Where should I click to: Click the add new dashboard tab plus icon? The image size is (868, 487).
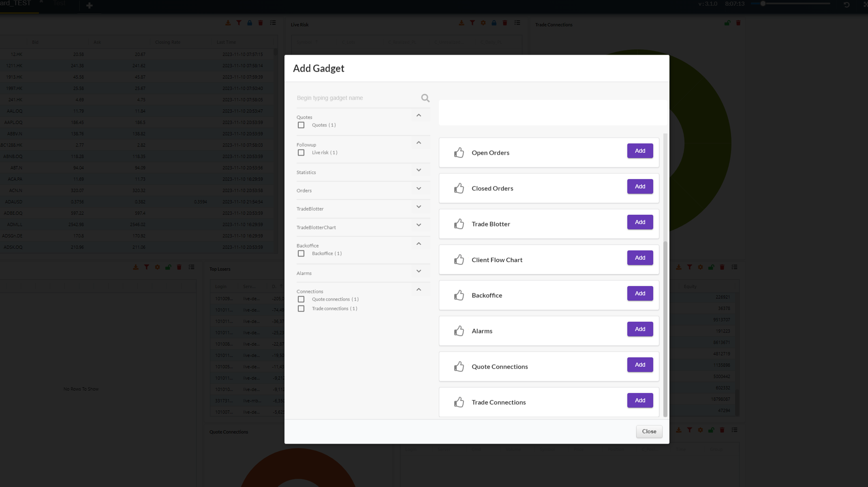click(x=90, y=6)
